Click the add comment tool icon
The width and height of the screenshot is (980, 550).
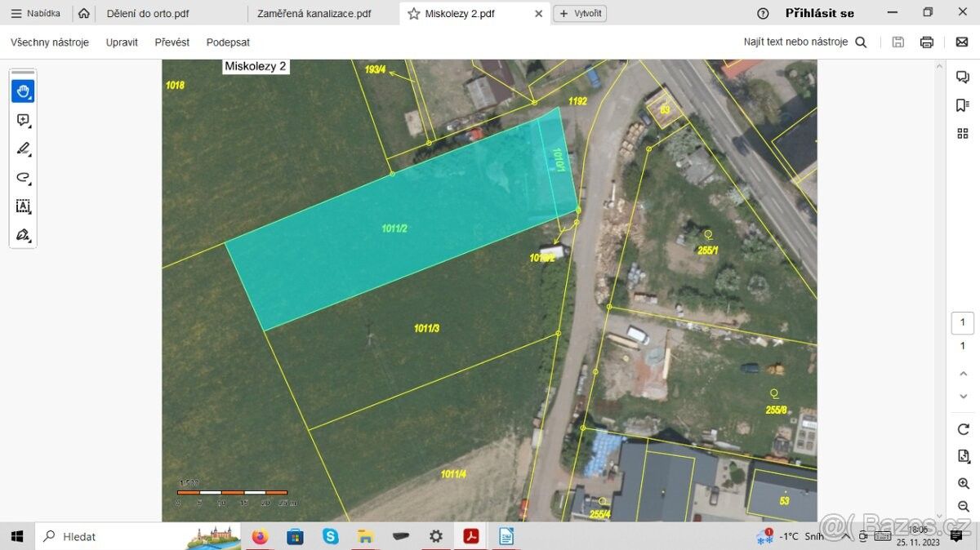click(23, 120)
